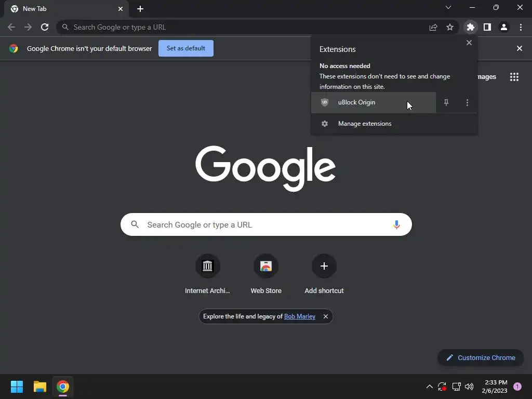Click the Extensions puzzle piece icon

point(470,27)
